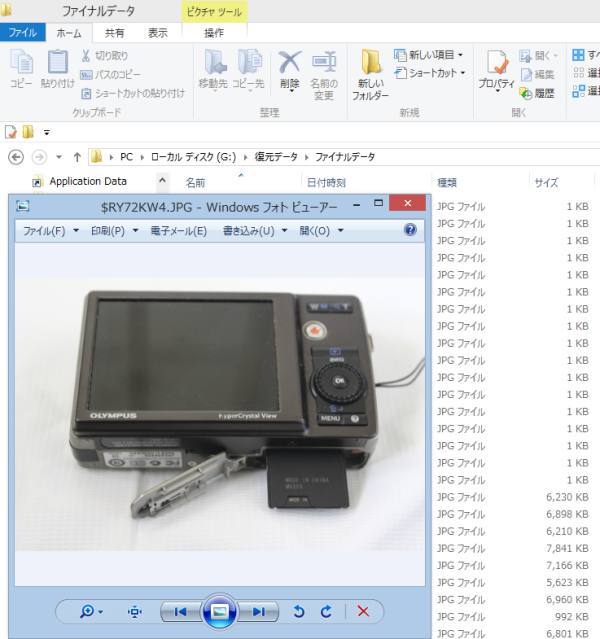Open Photo Viewer help
This screenshot has width=600, height=639.
[410, 230]
